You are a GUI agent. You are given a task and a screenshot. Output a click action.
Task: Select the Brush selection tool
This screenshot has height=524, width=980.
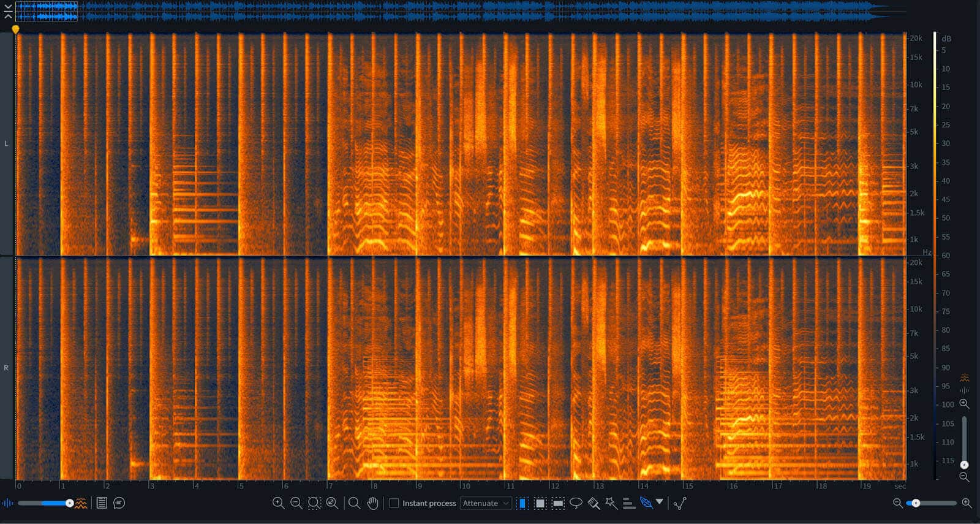click(x=594, y=503)
